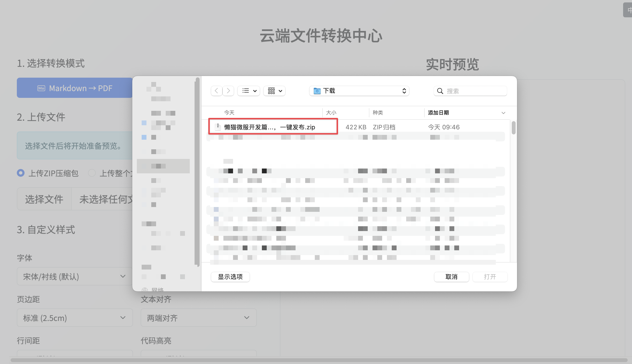Open the 下载 location popup menu
The image size is (632, 364).
tap(359, 91)
